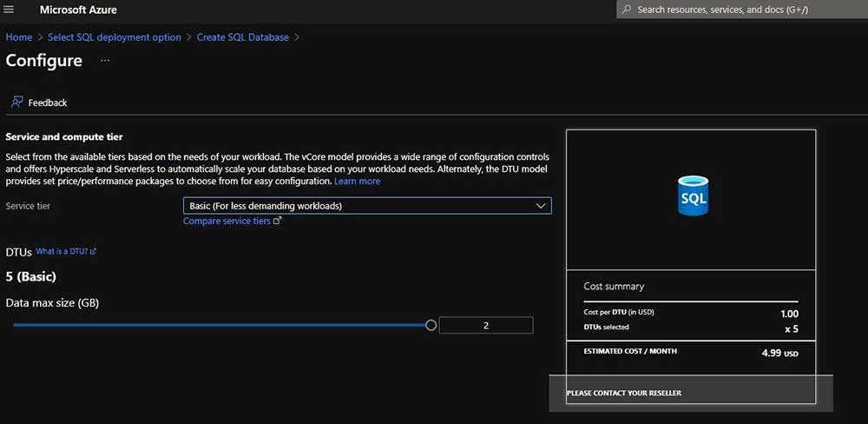Open the Azure portal hamburger menu

(10, 10)
